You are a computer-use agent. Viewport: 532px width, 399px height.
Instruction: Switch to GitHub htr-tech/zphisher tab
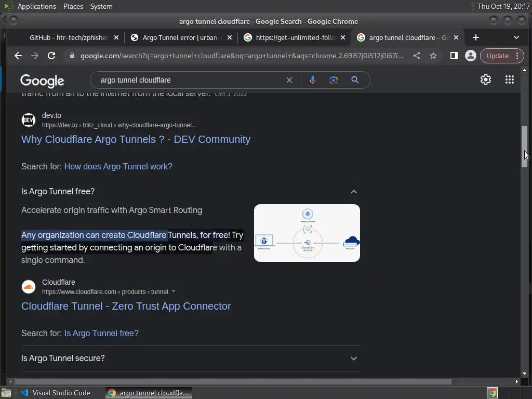tap(68, 37)
